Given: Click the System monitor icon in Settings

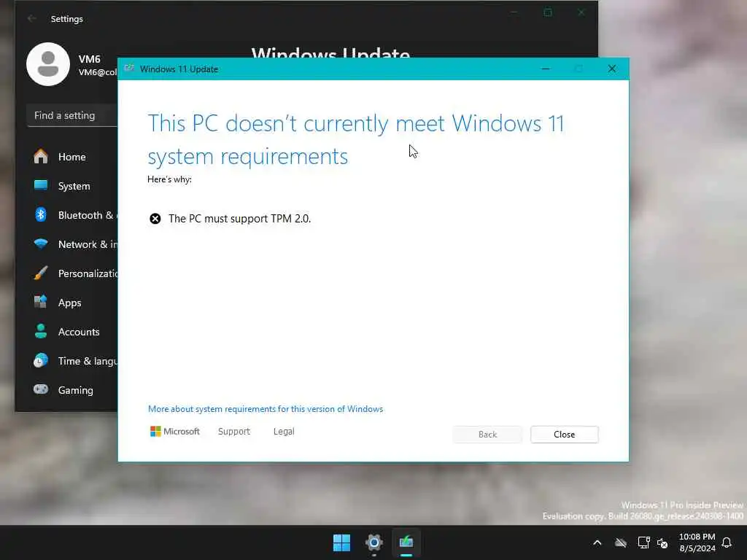Looking at the screenshot, I should pos(41,185).
